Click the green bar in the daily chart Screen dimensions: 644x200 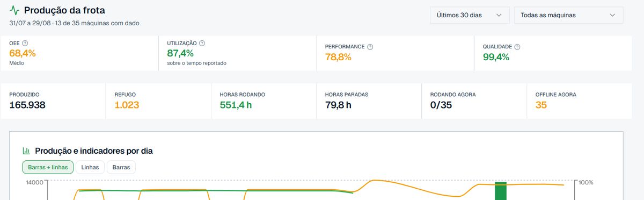(500, 191)
